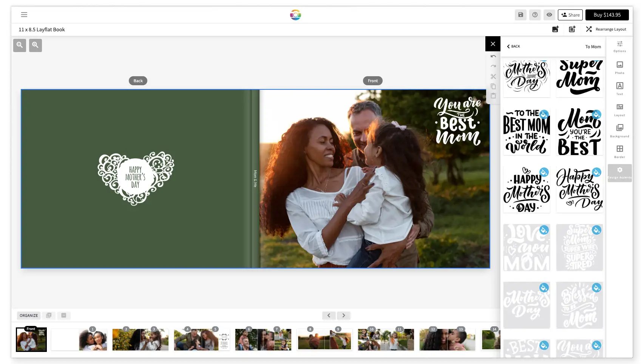Undo the last edit
This screenshot has width=644, height=364.
point(493,56)
